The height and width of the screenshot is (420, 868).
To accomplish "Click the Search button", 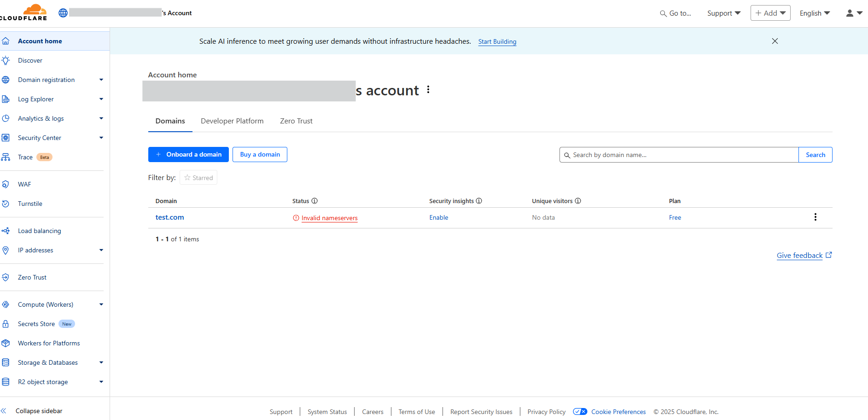I will pyautogui.click(x=816, y=155).
